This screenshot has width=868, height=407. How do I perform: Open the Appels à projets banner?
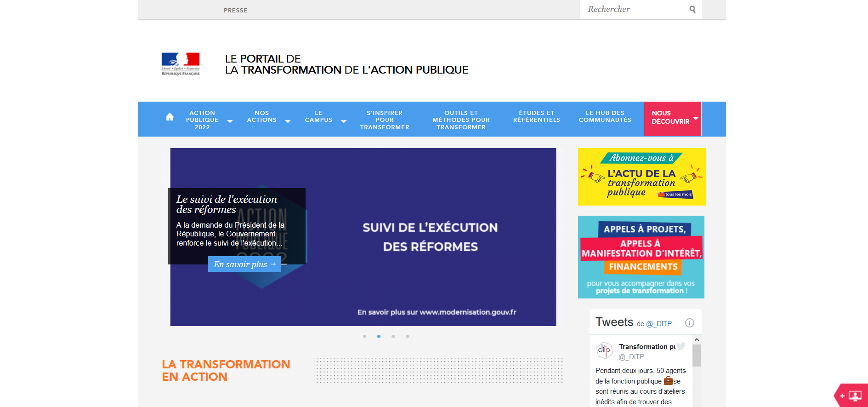click(x=641, y=257)
